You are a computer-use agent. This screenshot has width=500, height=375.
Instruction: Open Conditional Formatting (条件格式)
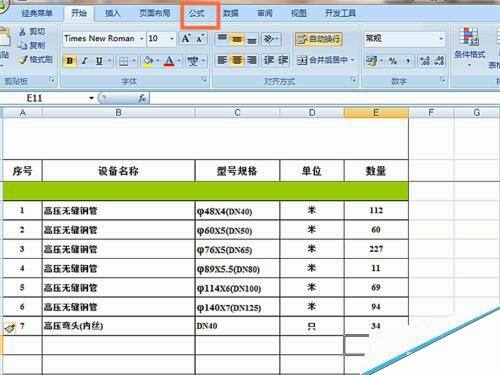[469, 46]
